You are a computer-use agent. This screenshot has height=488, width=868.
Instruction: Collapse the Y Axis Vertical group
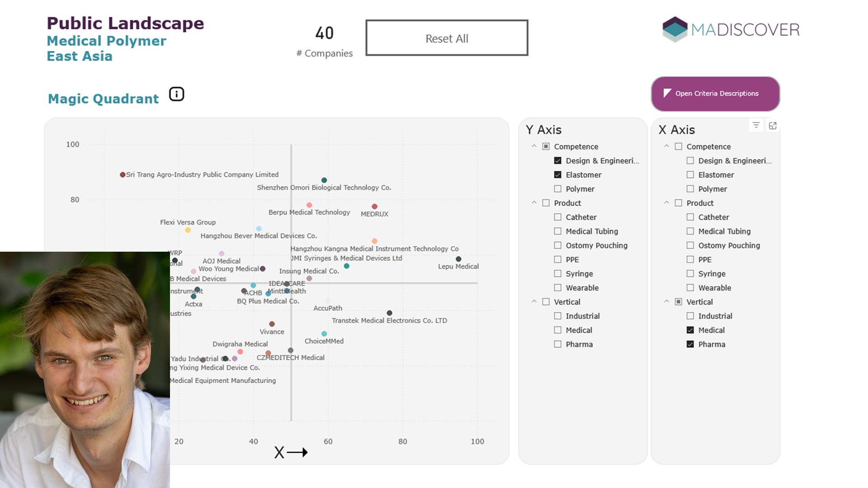point(534,302)
